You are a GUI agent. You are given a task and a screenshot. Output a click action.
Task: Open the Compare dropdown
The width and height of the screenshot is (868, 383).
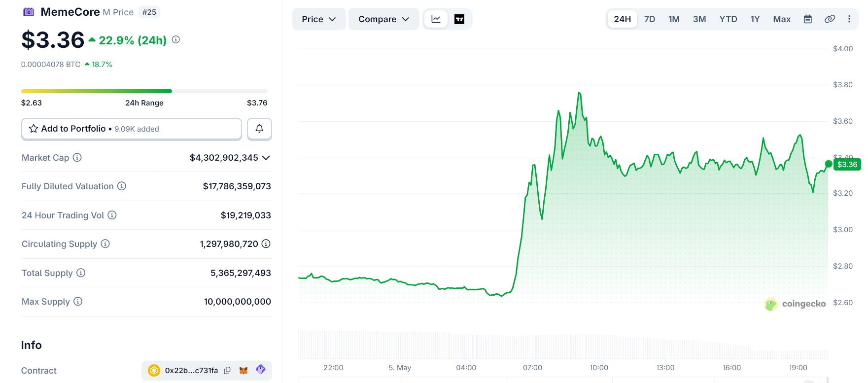[384, 19]
